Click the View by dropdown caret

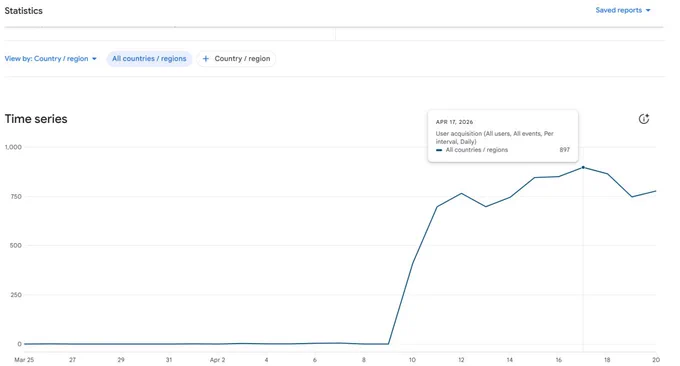[94, 59]
